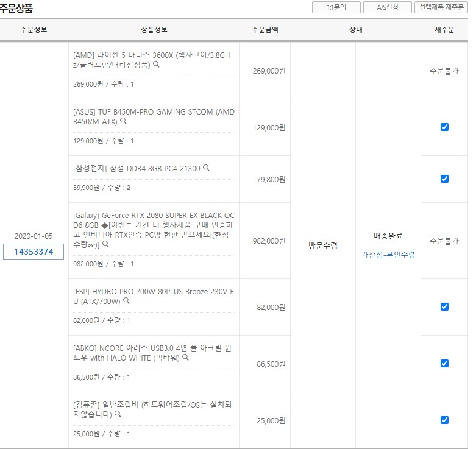The image size is (476, 449).
Task: Click the 1:1문의 button
Action: coord(336,7)
